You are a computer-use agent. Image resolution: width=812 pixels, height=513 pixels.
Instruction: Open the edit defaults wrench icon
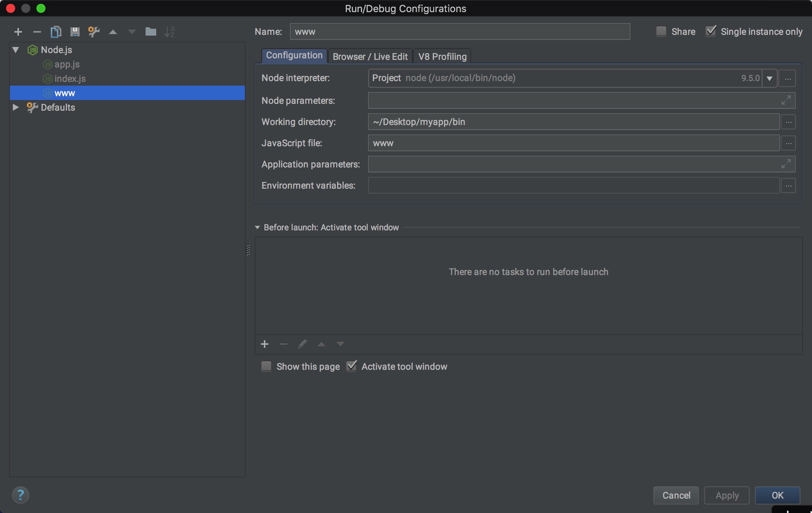click(94, 32)
